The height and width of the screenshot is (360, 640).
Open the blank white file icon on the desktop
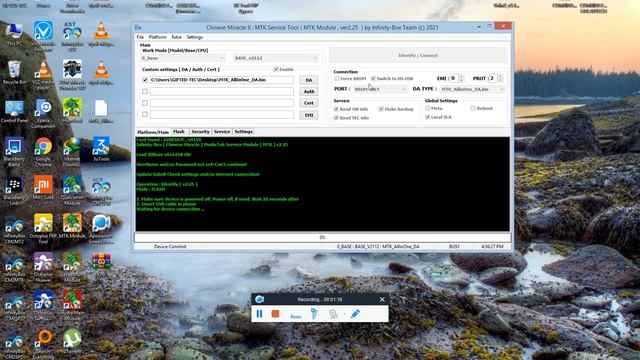[x=101, y=111]
